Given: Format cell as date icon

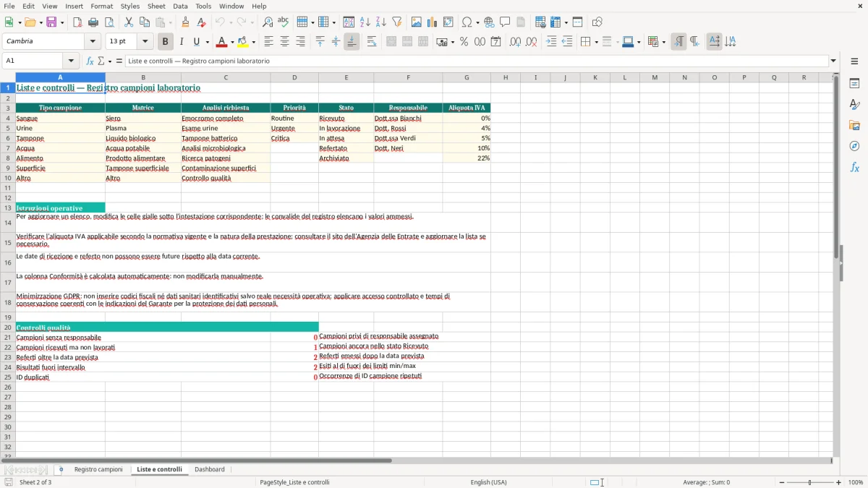Looking at the screenshot, I should (x=495, y=42).
